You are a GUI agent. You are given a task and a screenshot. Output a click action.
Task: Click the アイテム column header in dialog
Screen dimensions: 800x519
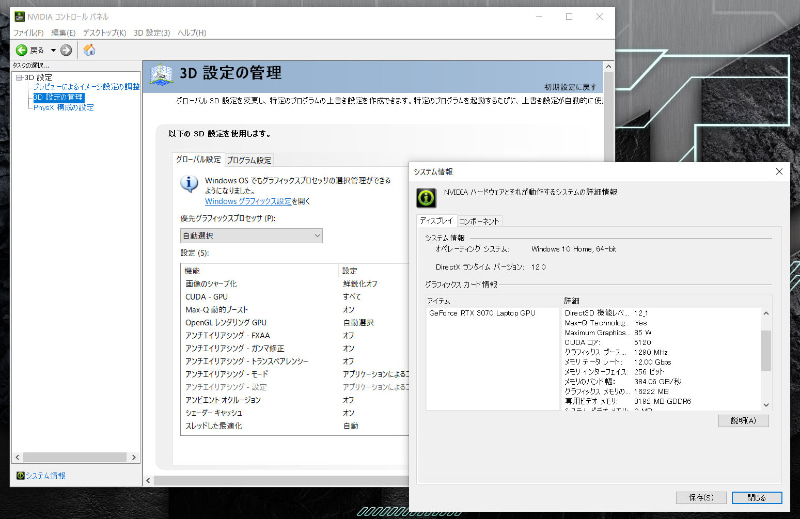493,301
